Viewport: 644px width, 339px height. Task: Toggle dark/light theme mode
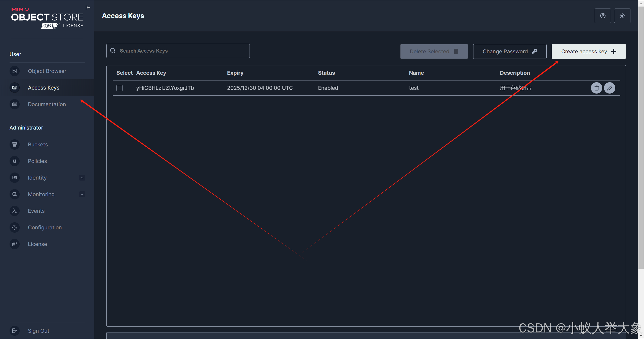pos(622,16)
